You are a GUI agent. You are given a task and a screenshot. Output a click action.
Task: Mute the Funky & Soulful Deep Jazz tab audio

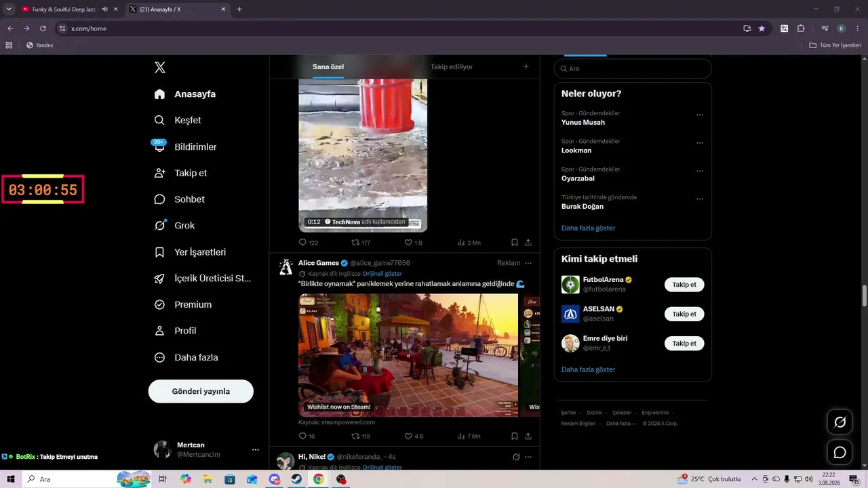[104, 9]
